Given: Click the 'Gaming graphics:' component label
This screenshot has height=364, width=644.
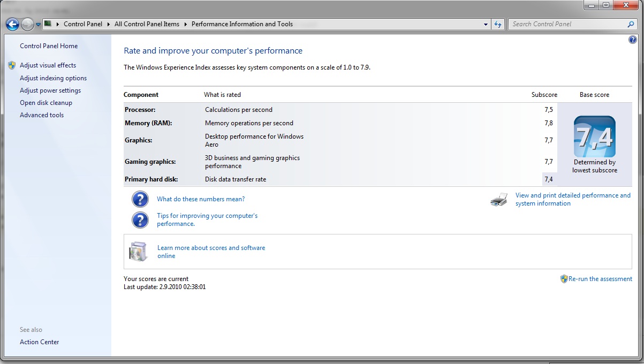Looking at the screenshot, I should (x=150, y=162).
